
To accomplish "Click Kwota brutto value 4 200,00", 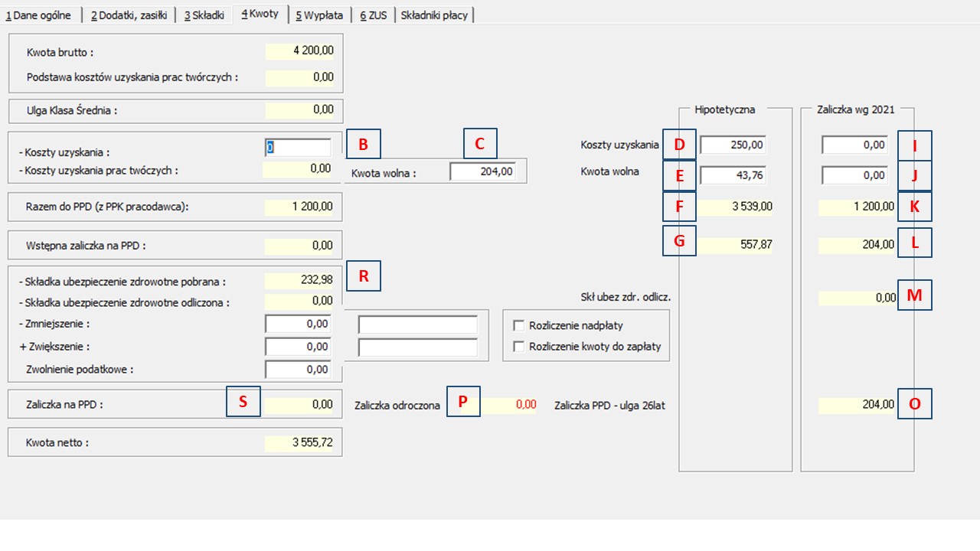I will click(300, 51).
